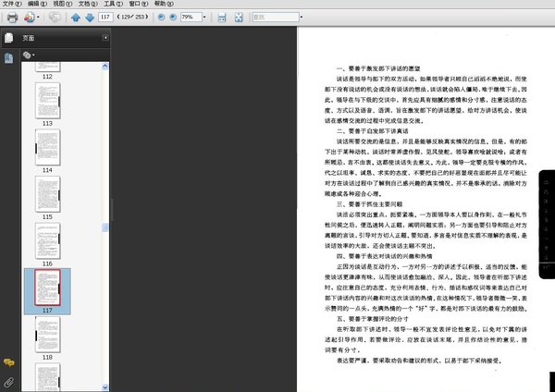Viewport: 555px width, 392px height.
Task: Open the 工具 (Tools) menu
Action: tap(113, 4)
